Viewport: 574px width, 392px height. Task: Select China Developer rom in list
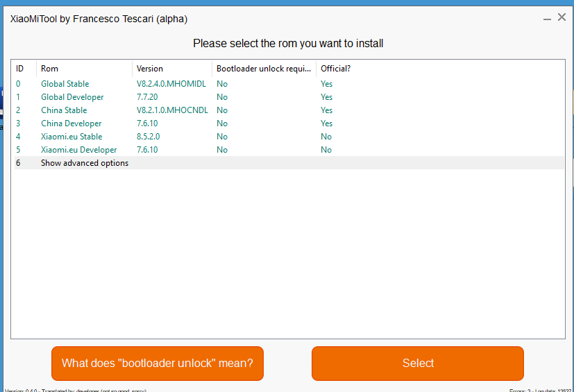[x=71, y=123]
